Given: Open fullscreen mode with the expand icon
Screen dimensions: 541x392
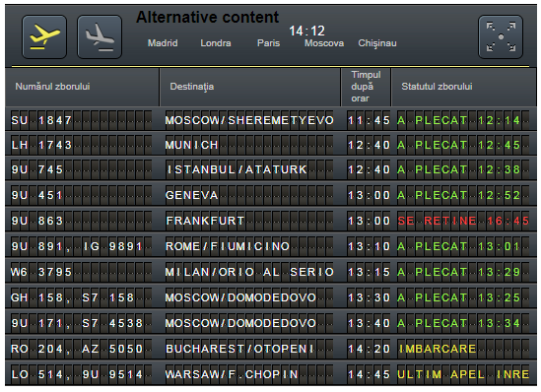Looking at the screenshot, I should point(501,36).
